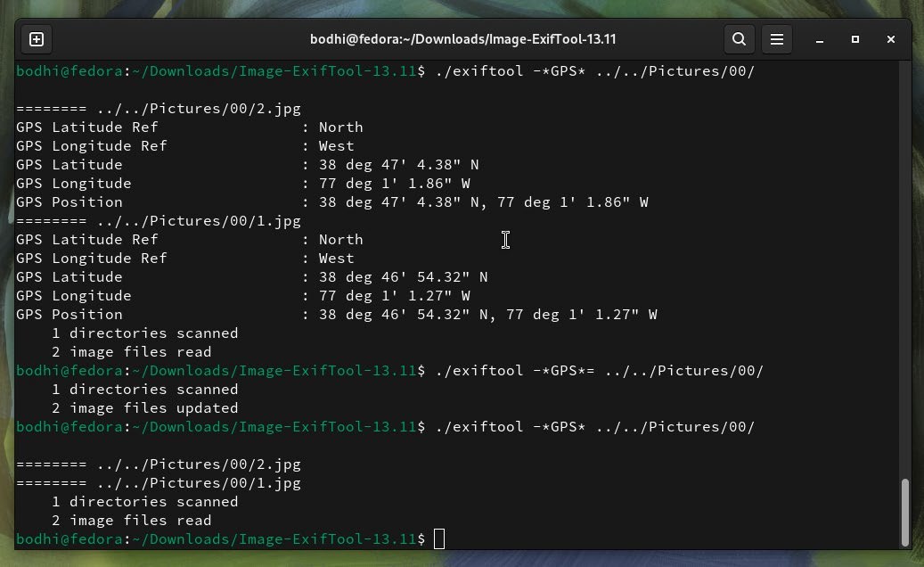Screen dimensions: 924x567
Task: Open a new terminal tab
Action: [x=37, y=39]
